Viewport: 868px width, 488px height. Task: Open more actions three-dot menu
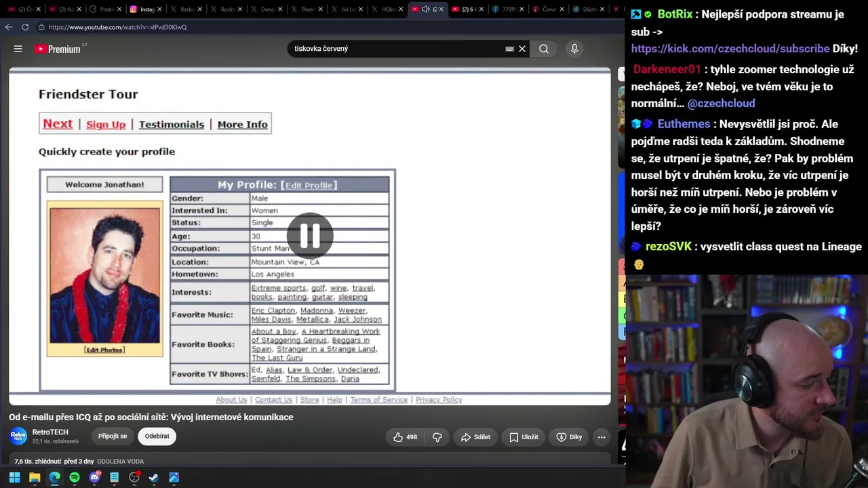click(x=601, y=437)
